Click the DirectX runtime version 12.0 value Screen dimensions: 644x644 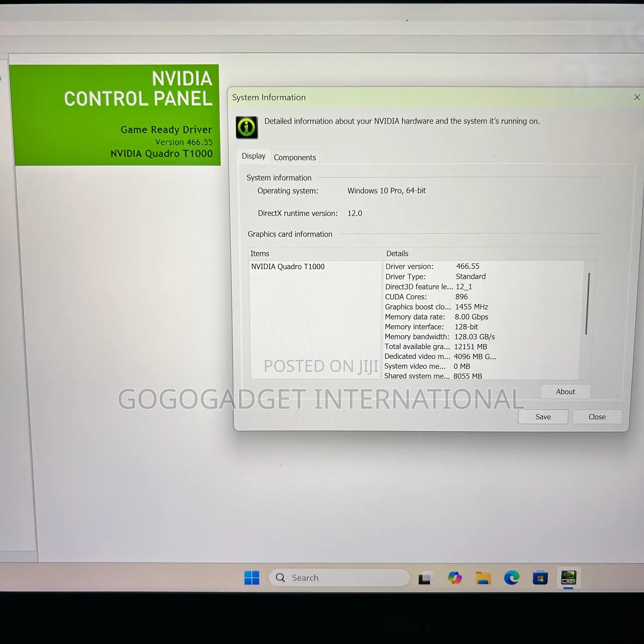click(x=355, y=213)
